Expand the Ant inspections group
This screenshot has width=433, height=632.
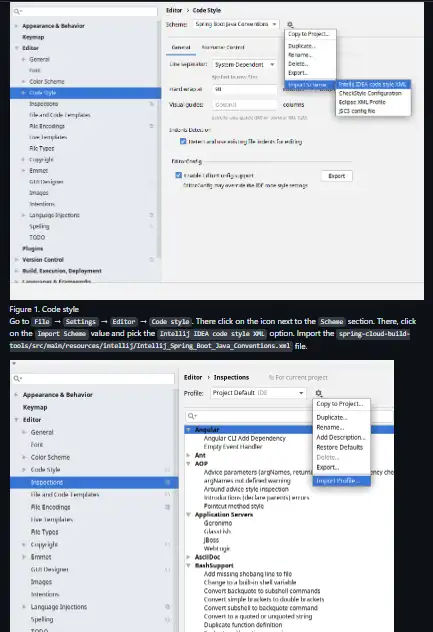pyautogui.click(x=188, y=455)
